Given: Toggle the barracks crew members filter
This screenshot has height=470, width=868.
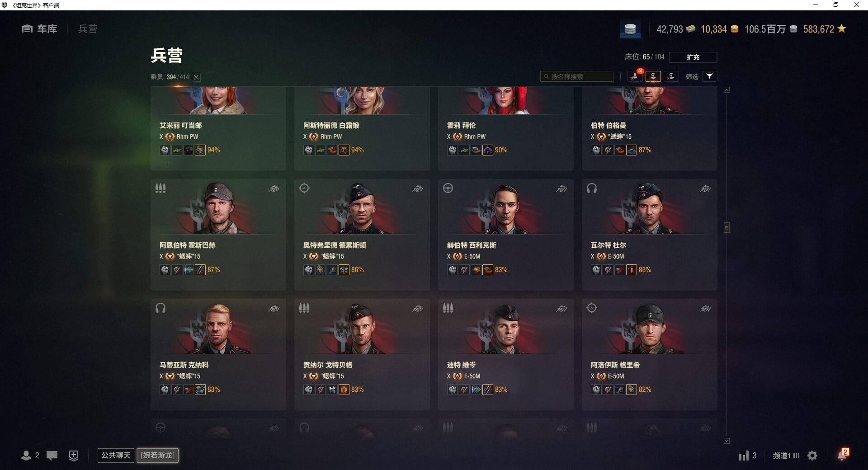Looking at the screenshot, I should (653, 76).
